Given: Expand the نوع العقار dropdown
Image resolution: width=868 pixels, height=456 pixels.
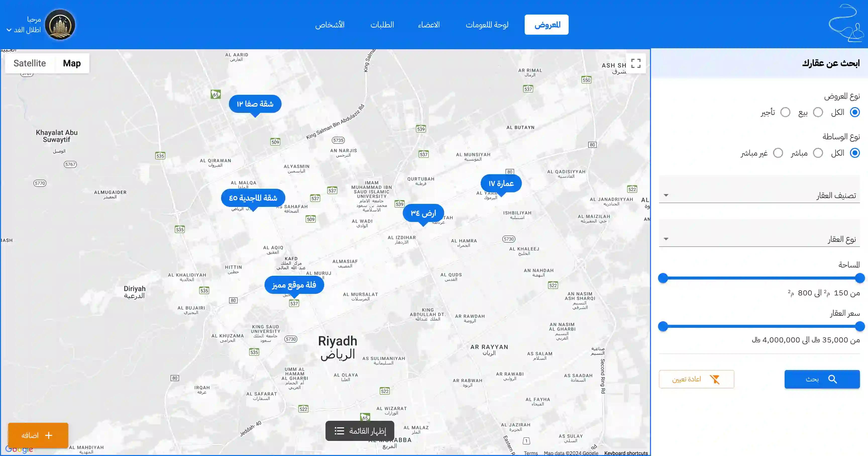Looking at the screenshot, I should click(759, 233).
